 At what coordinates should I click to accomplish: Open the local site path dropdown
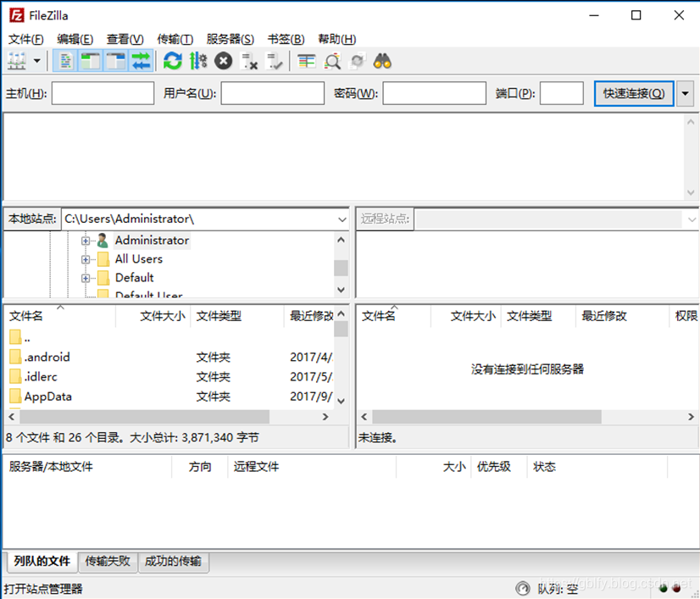(342, 219)
